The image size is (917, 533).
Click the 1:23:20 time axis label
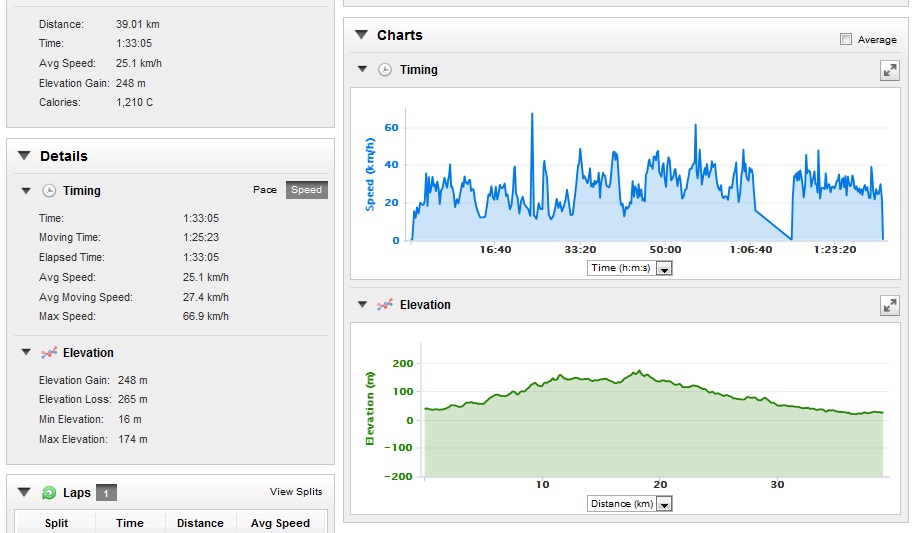click(x=835, y=250)
